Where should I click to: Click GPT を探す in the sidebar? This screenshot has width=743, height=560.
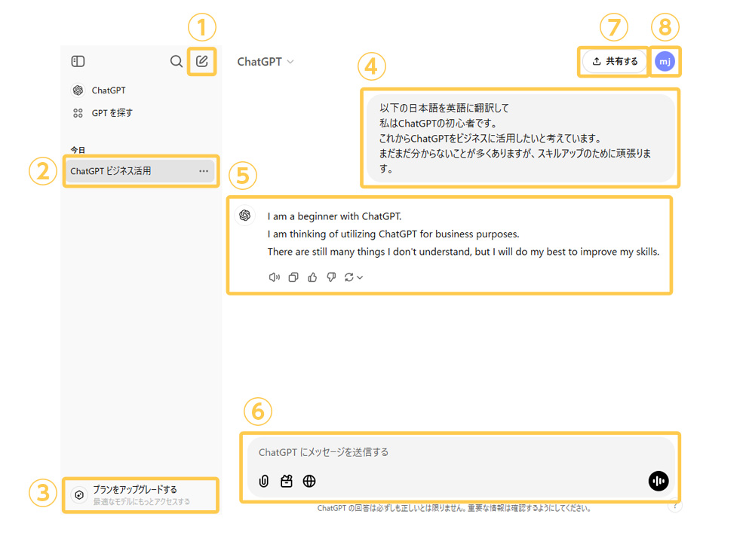tap(112, 113)
